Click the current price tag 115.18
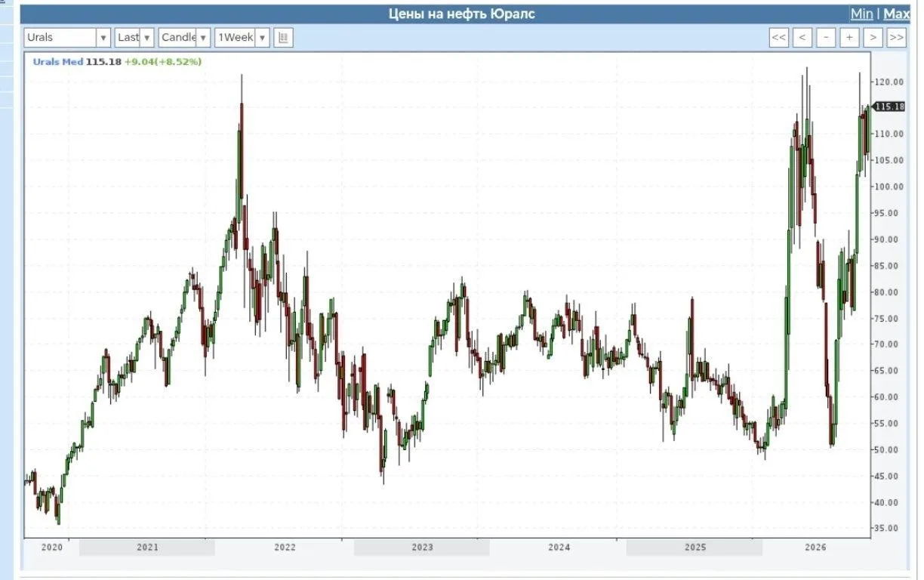 (889, 106)
